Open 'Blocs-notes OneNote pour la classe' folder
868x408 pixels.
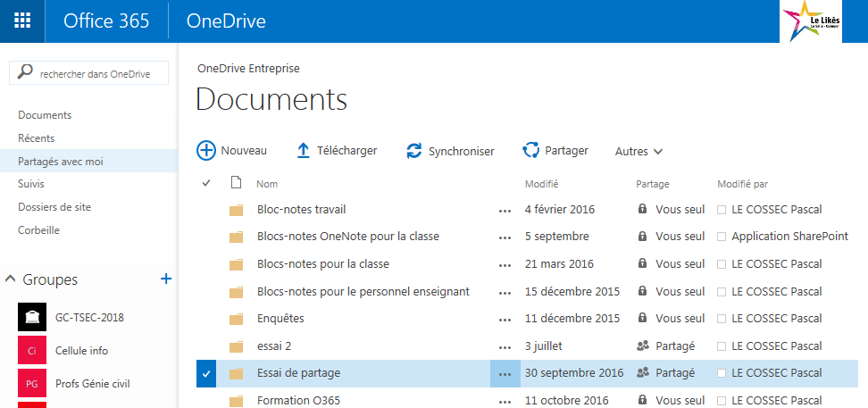348,237
